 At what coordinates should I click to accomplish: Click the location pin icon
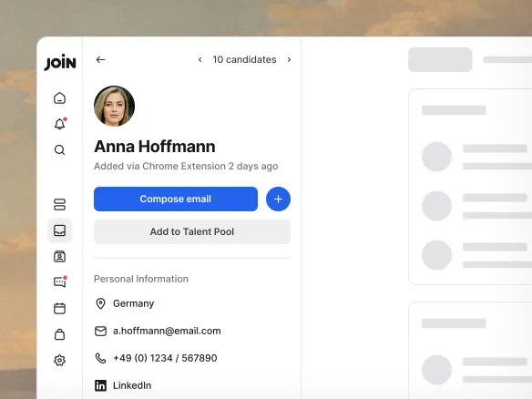[100, 303]
